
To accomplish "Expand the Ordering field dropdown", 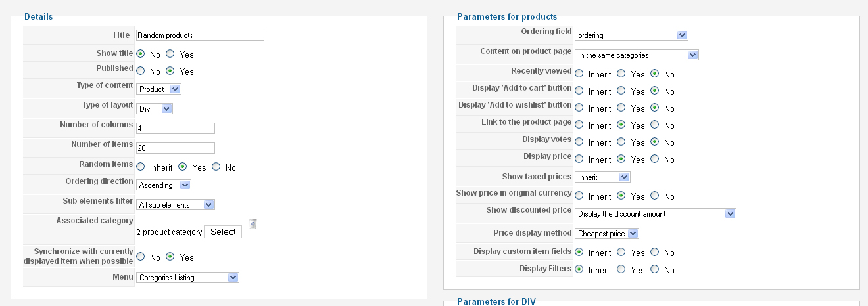I will (x=631, y=35).
